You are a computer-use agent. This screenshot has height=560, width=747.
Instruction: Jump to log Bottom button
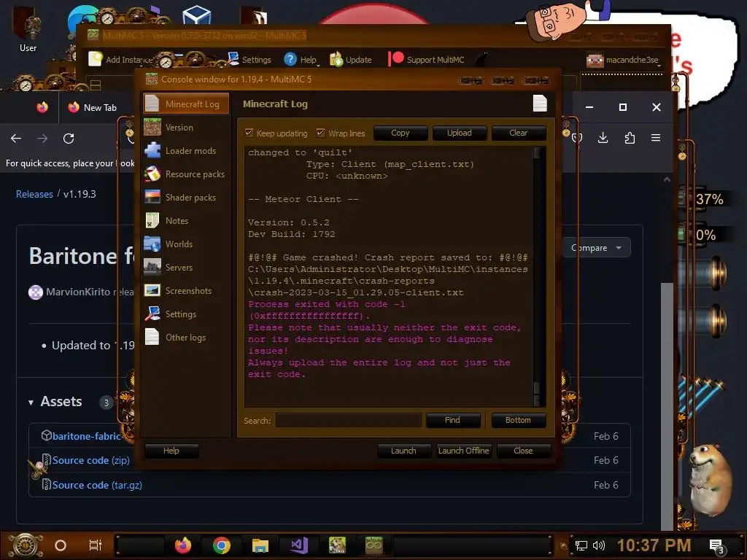click(518, 420)
